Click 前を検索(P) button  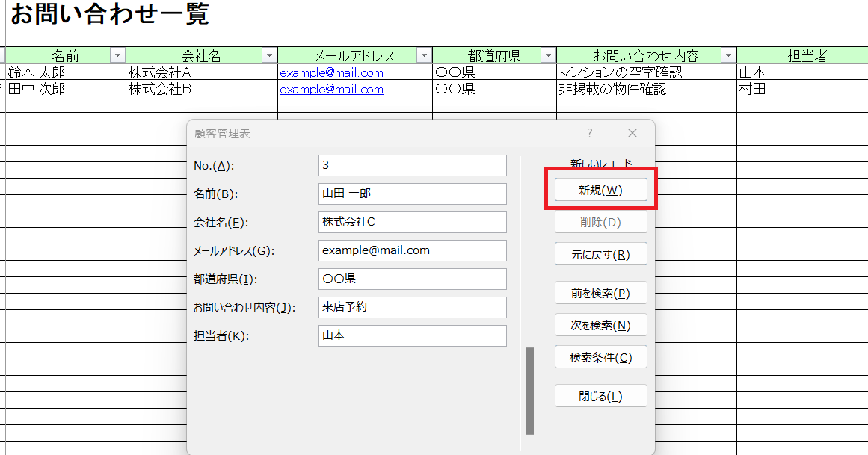[x=600, y=294]
